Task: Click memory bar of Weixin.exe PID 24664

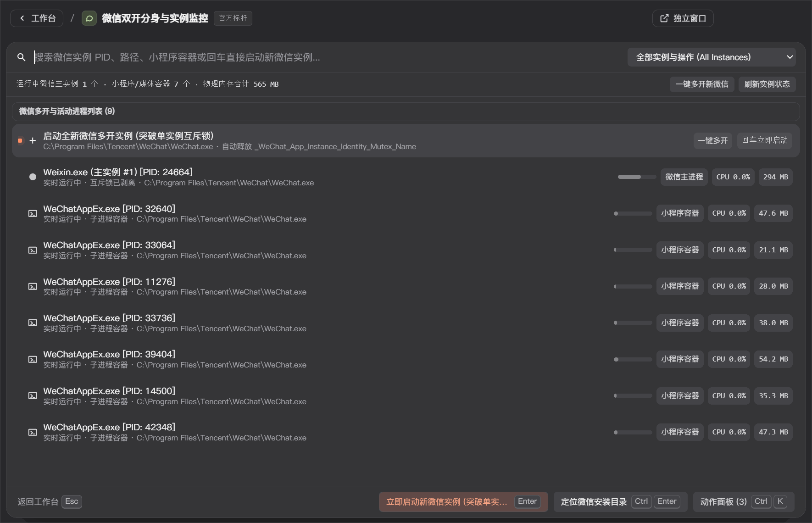Action: pyautogui.click(x=637, y=177)
